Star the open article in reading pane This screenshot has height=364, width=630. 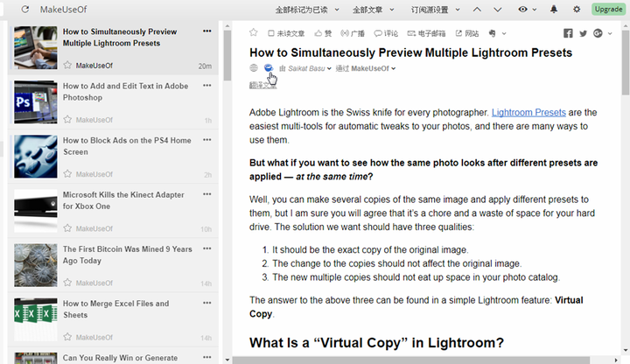(x=253, y=32)
